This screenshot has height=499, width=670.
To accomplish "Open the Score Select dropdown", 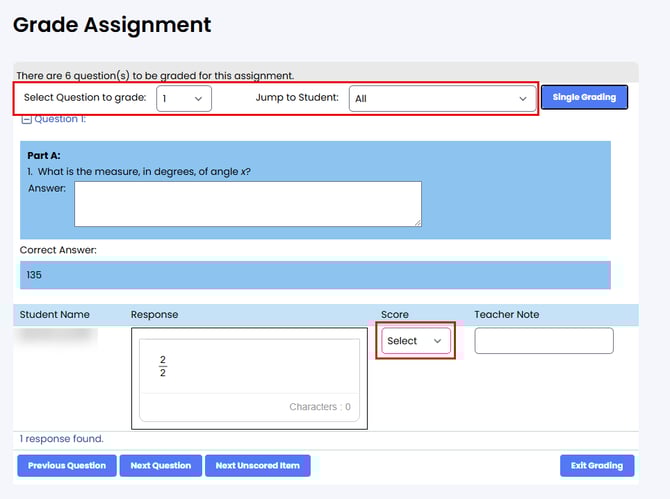I will tap(415, 341).
